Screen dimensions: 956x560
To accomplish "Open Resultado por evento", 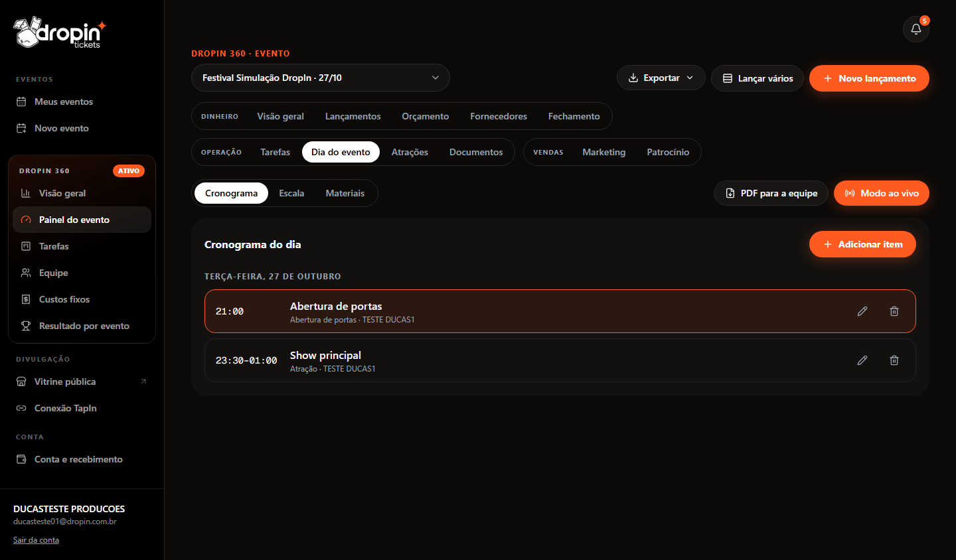I will (82, 326).
